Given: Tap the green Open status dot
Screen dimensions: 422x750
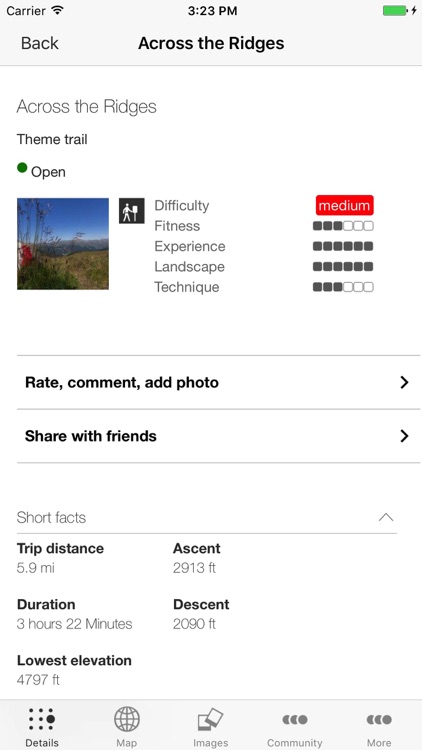Looking at the screenshot, I should pos(22,168).
